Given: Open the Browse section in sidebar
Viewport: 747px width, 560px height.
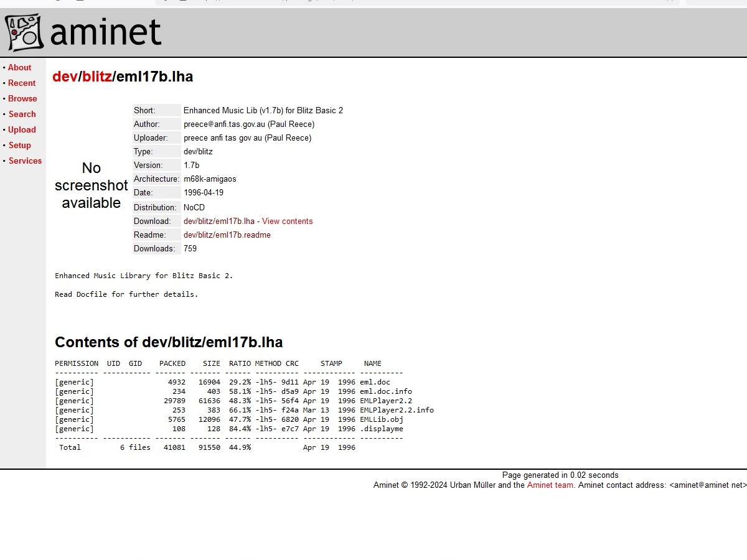Looking at the screenshot, I should pyautogui.click(x=22, y=98).
